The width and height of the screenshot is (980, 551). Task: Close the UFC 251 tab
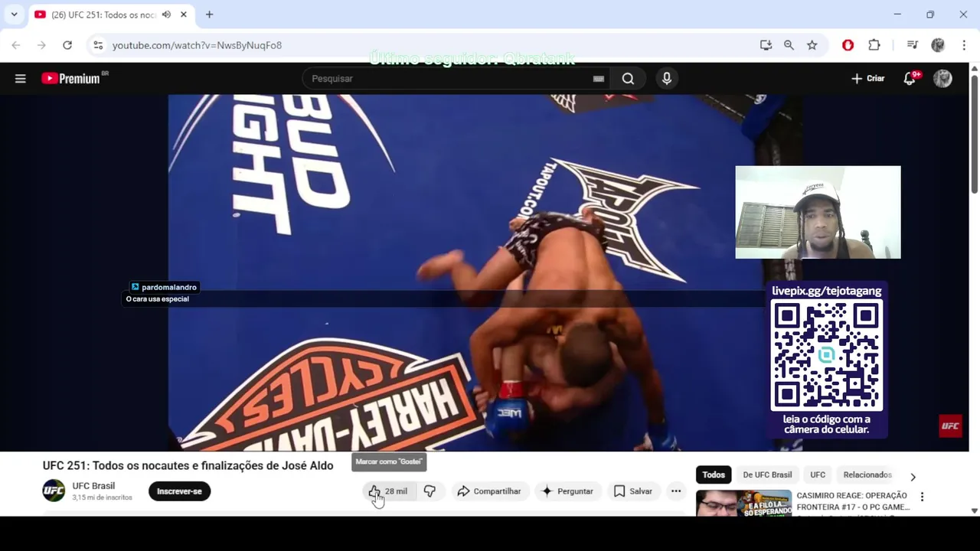coord(184,15)
